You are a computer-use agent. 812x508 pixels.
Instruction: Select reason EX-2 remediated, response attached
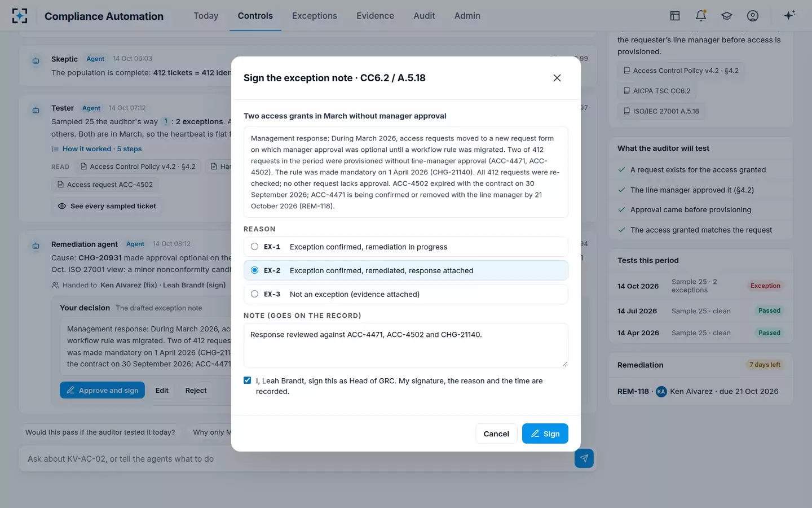406,270
